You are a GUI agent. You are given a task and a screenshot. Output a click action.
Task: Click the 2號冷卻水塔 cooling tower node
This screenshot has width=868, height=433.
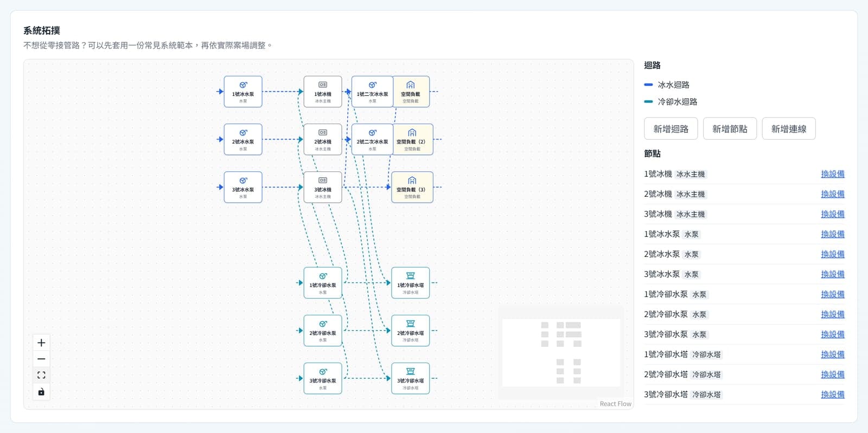coord(411,331)
